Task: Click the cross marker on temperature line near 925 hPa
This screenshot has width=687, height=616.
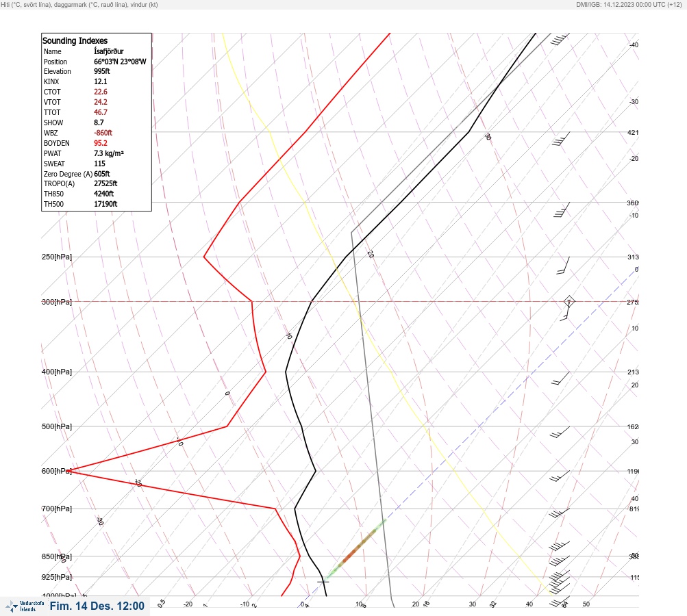Action: click(323, 581)
